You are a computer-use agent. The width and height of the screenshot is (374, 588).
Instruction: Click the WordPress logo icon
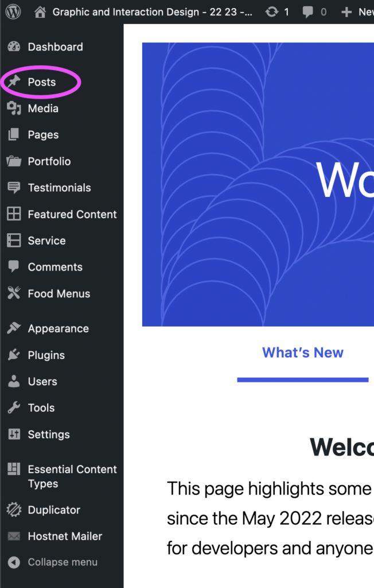[x=13, y=11]
